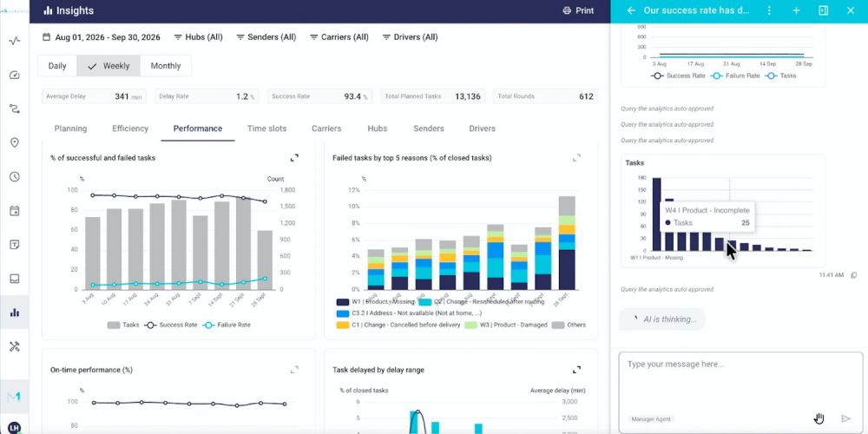Toggle C1 Change Cancelled before delivery legend swatch
This screenshot has height=434, width=868.
[343, 325]
